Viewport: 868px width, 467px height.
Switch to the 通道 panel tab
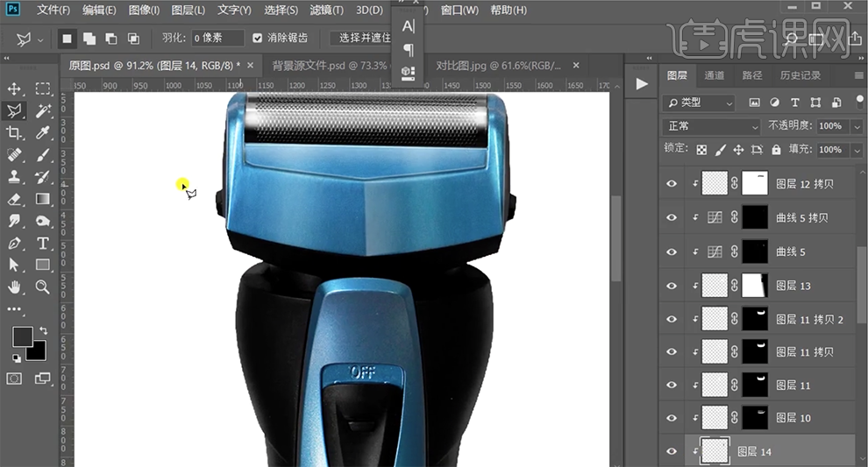point(715,75)
